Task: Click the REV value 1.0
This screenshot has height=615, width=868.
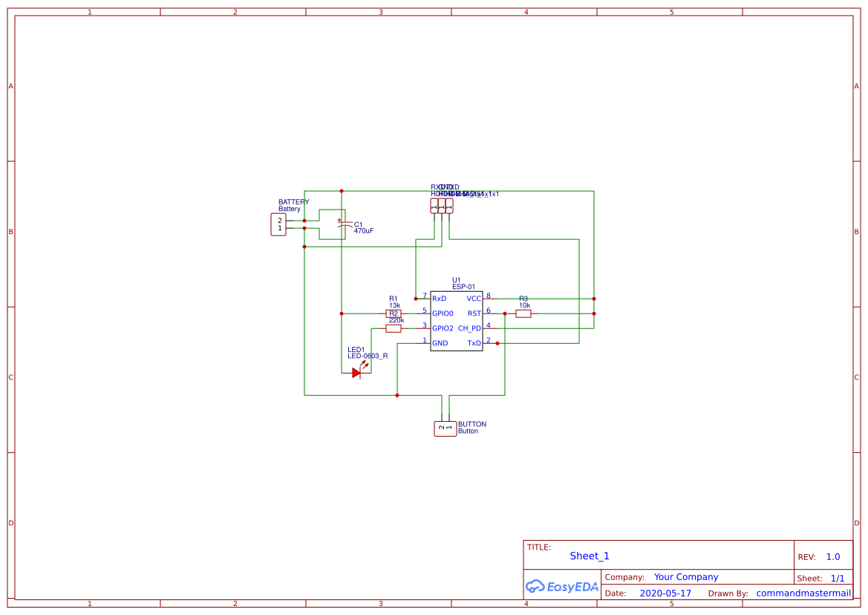Action: tap(832, 556)
